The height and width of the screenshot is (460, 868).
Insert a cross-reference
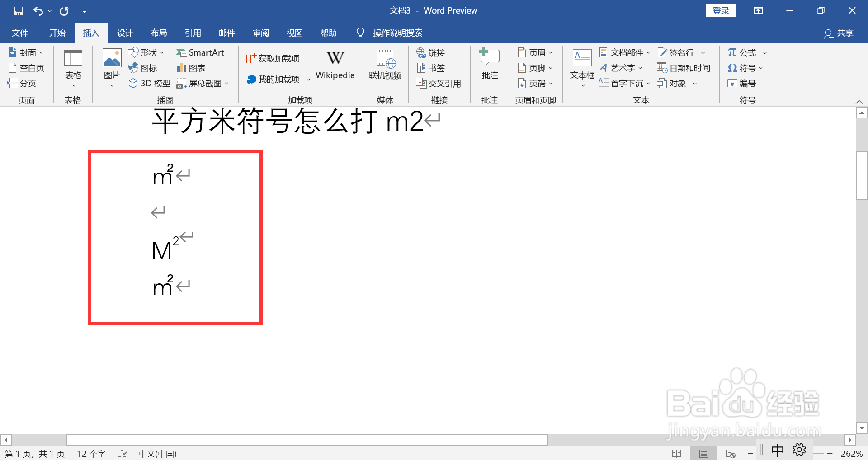click(x=440, y=83)
